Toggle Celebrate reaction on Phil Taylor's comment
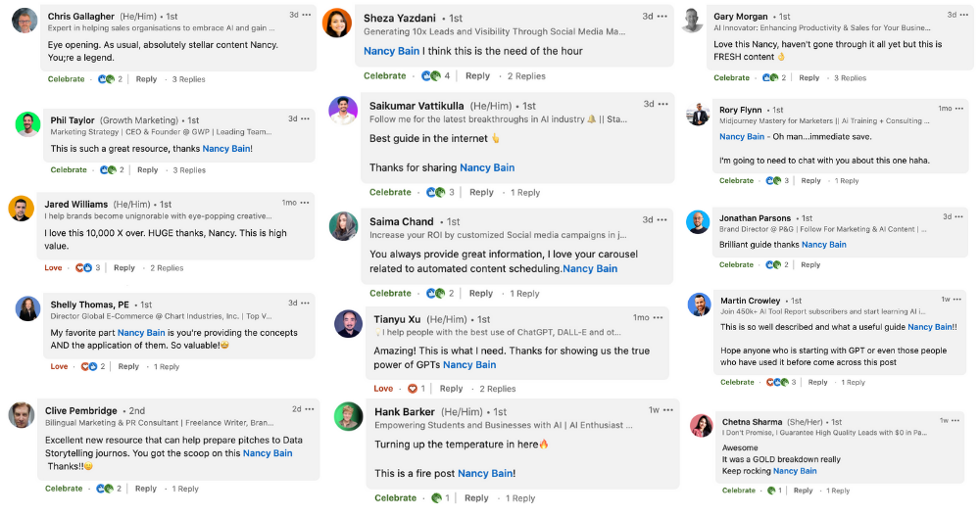This screenshot has width=980, height=516. 69,170
